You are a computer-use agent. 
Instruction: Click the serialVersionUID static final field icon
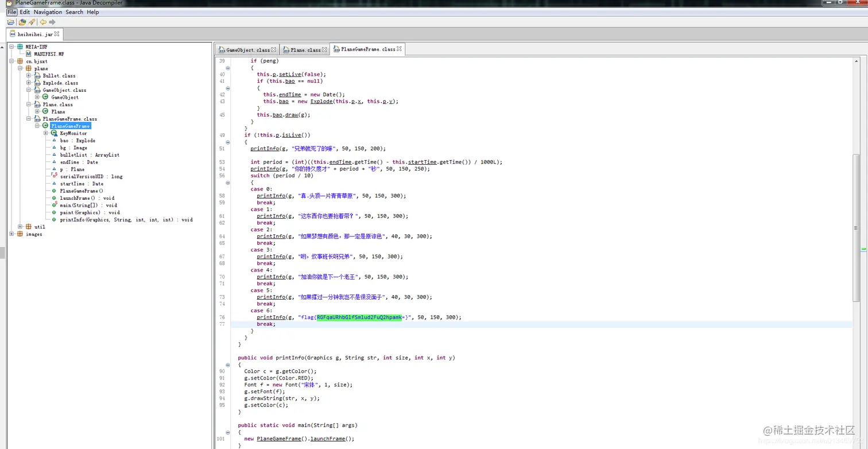[55, 176]
